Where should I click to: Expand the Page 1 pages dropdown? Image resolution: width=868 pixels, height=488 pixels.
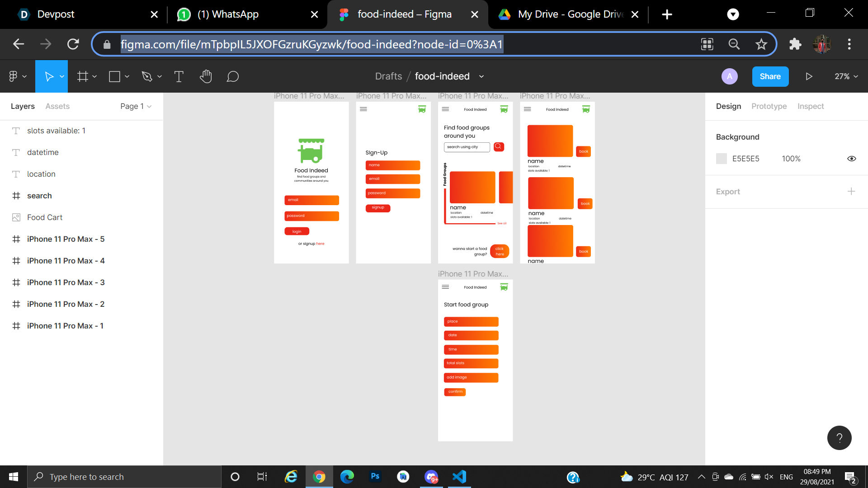click(x=136, y=106)
